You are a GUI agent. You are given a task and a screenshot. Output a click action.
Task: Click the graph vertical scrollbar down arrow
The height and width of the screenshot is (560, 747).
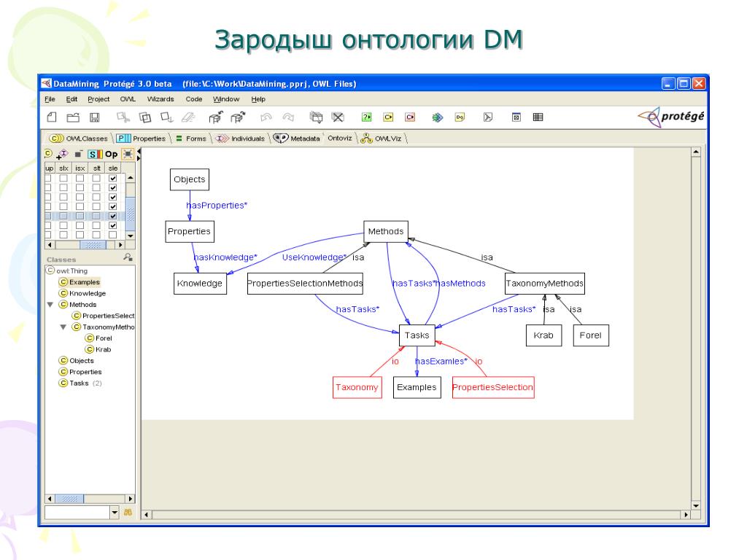coord(695,506)
